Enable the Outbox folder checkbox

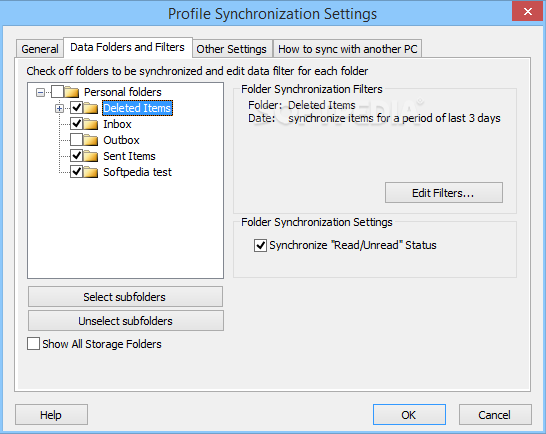pyautogui.click(x=76, y=140)
